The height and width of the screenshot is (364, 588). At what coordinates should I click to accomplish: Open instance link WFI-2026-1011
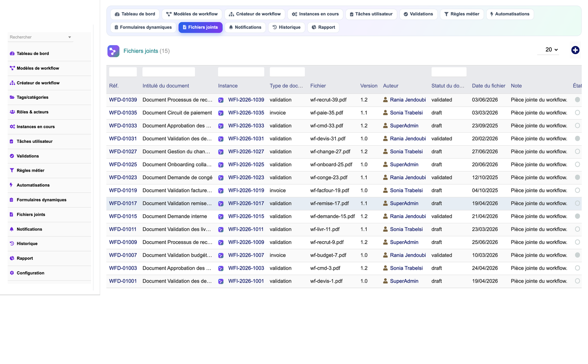246,229
